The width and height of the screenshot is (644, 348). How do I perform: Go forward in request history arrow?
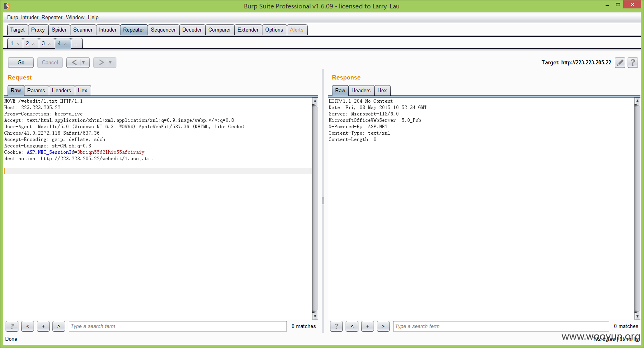[101, 62]
